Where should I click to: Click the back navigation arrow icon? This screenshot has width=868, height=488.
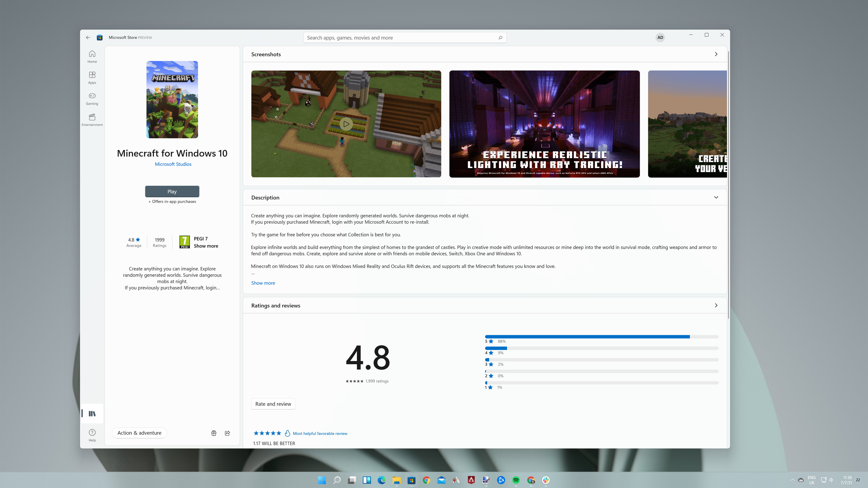88,38
